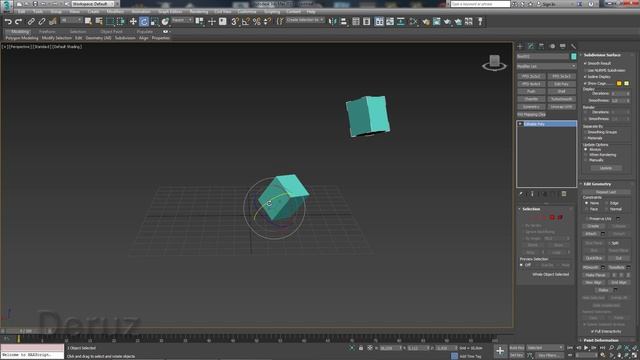Select the red Polygon sub-object icon
This screenshot has height=360, width=640.
pos(552,217)
